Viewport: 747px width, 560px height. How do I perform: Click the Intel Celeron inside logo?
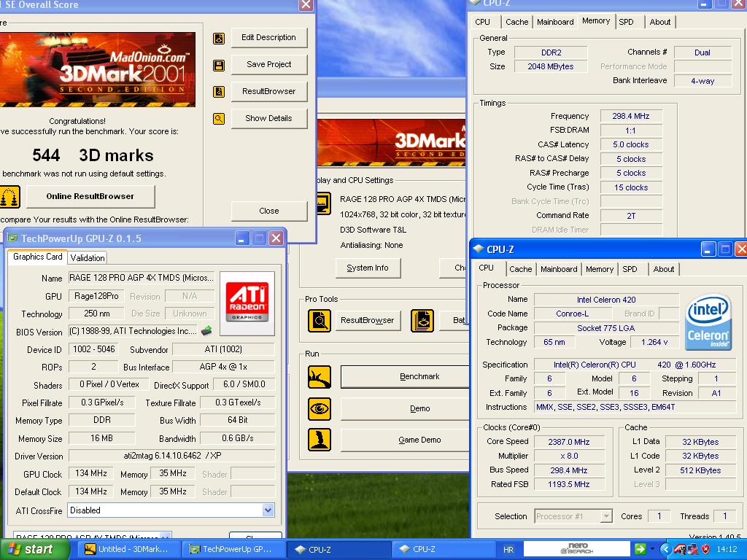point(708,322)
